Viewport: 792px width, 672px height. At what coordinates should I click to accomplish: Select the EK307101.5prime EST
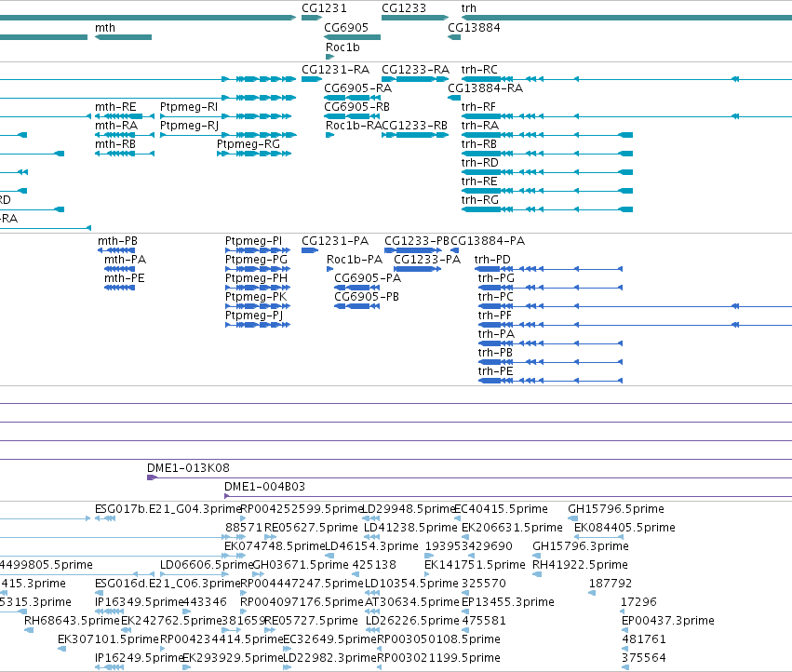[108, 639]
